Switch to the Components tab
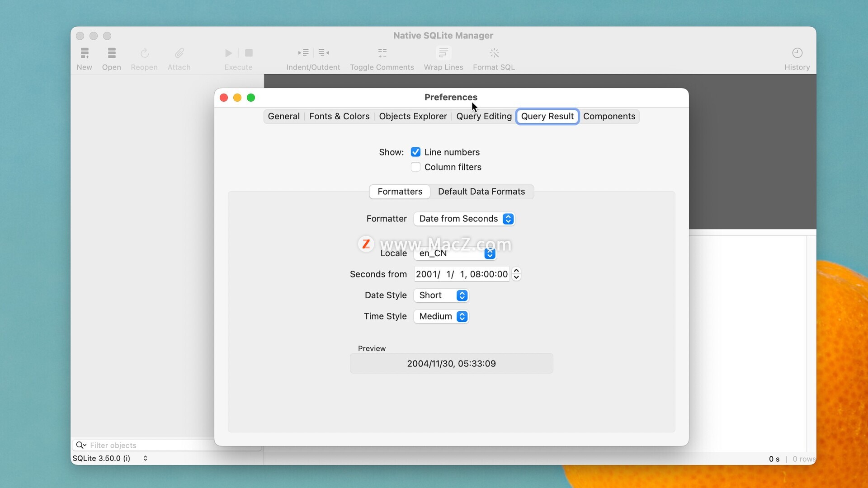This screenshot has height=488, width=868. point(609,117)
